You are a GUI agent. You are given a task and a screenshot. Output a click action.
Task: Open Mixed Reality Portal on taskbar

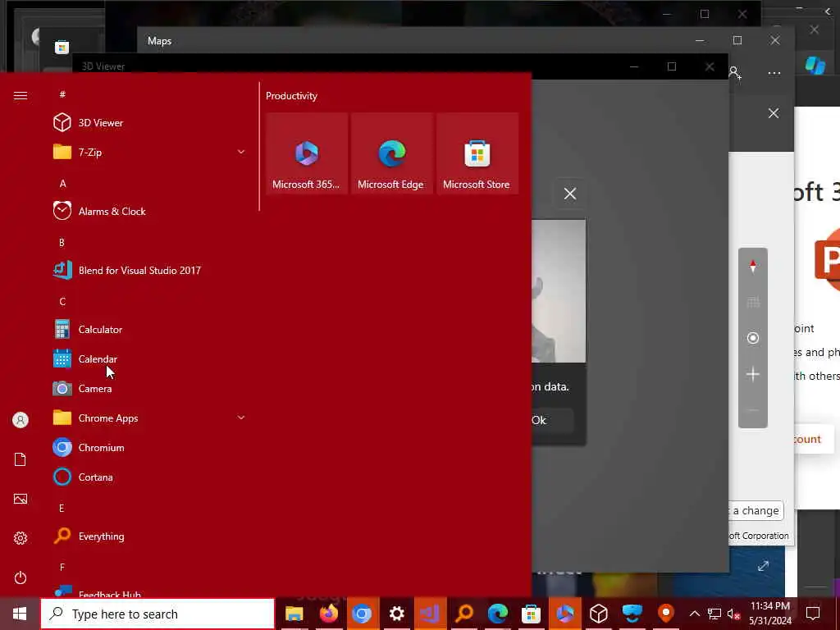click(x=632, y=614)
